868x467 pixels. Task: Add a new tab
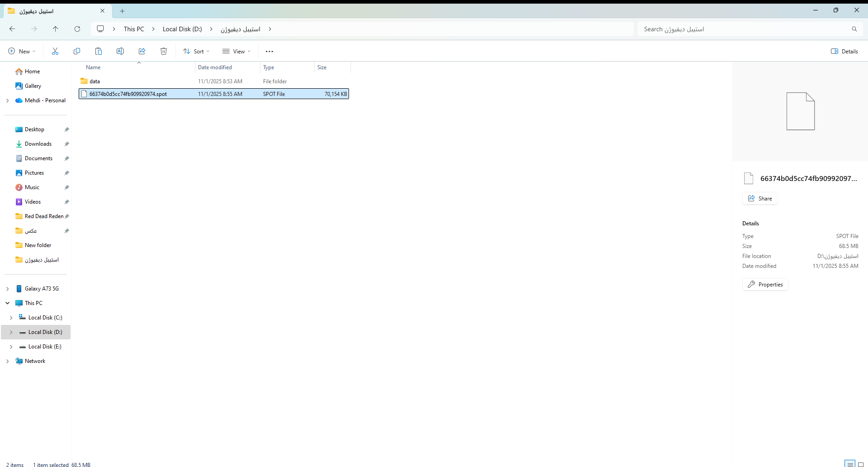[x=122, y=11]
